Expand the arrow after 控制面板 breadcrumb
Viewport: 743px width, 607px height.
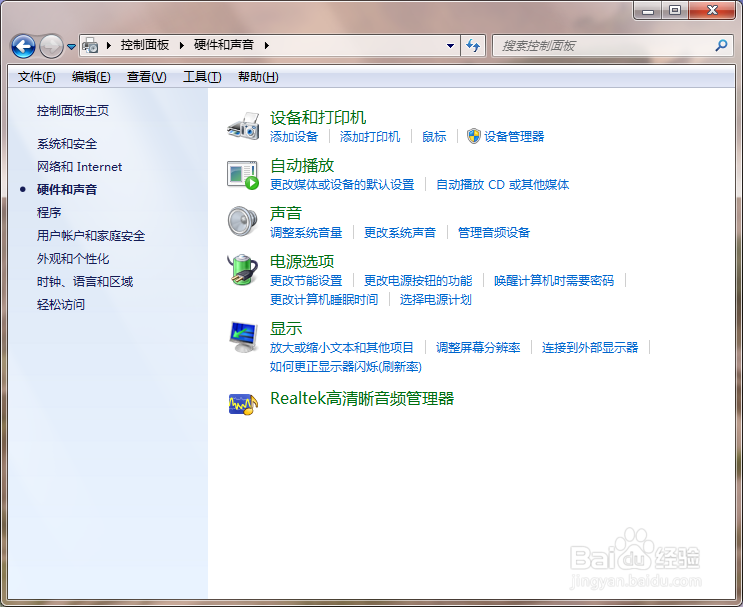[x=181, y=45]
